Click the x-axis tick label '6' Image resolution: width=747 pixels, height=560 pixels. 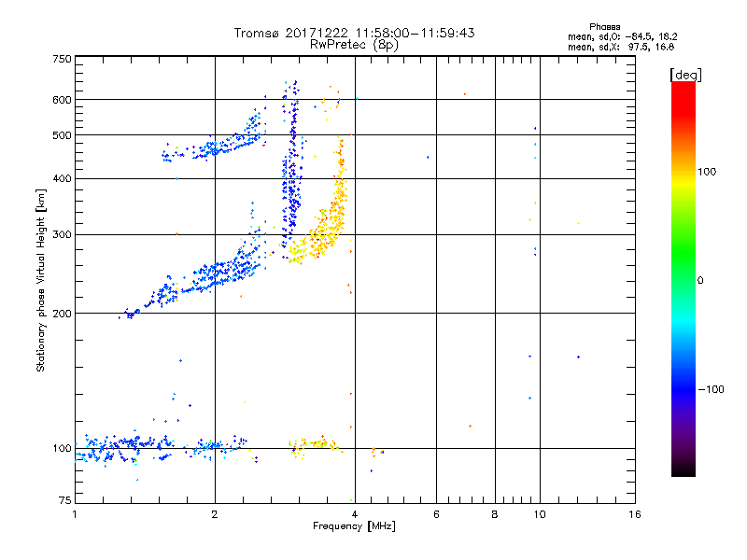[x=436, y=514]
